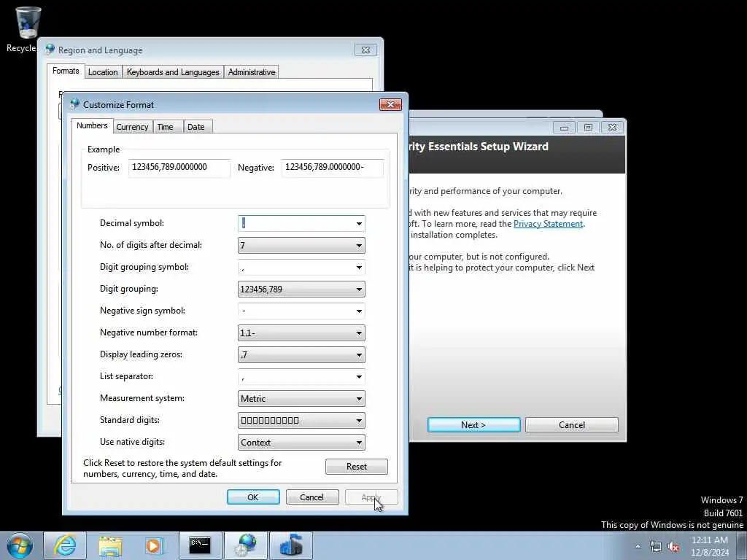The height and width of the screenshot is (560, 747).
Task: Click the Apply button
Action: point(371,497)
